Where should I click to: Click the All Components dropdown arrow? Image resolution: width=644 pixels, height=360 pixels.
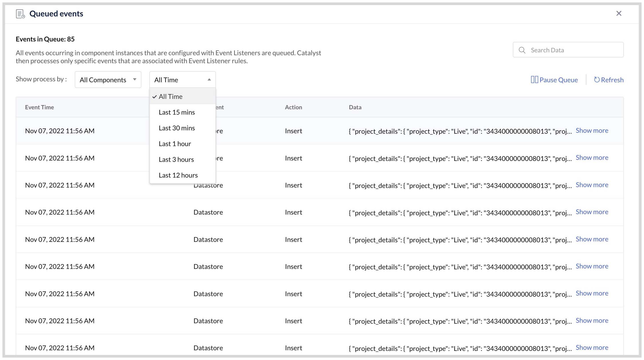click(135, 79)
